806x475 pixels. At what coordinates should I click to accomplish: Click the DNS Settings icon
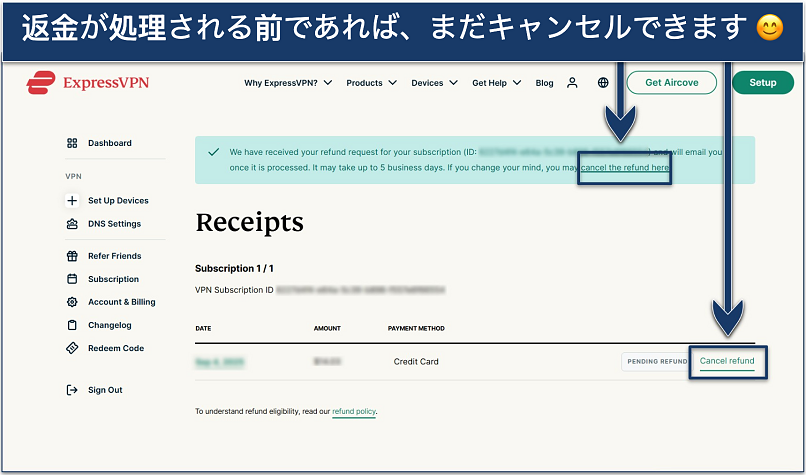coord(71,224)
